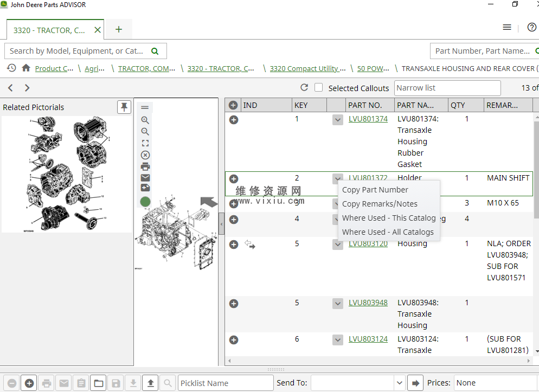This screenshot has height=392, width=539.
Task: Go to 50 POW... breadcrumb link
Action: click(373, 68)
